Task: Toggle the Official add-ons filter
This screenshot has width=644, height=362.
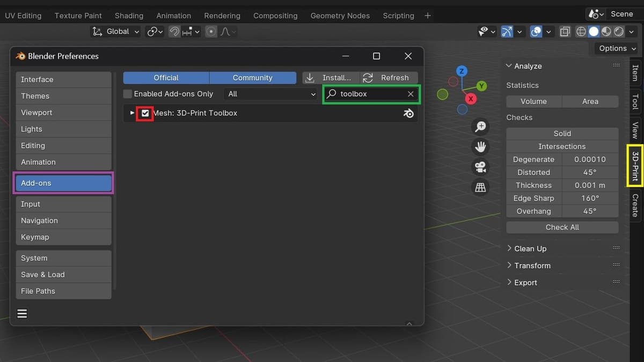Action: coord(166,78)
